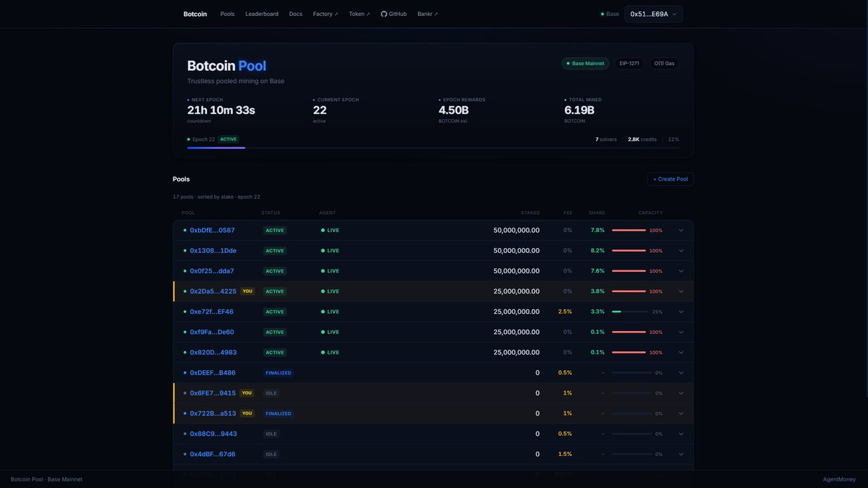This screenshot has height=488, width=868.
Task: Click the 4.50B epoch rewards value
Action: [454, 110]
